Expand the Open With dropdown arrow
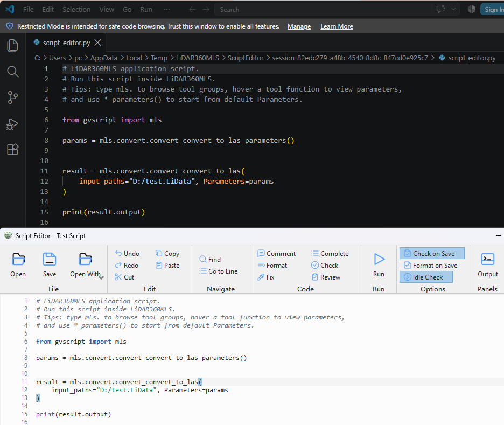 [101, 278]
